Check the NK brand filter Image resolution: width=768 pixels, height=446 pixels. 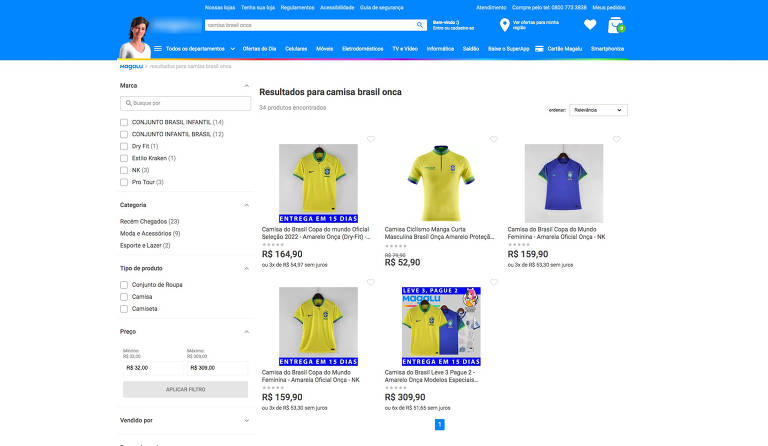pos(124,170)
